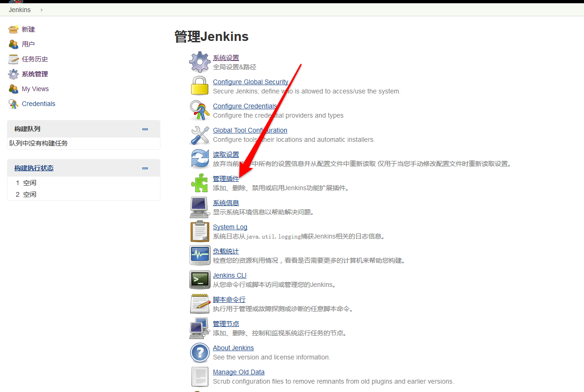Click the gear icon for 系统设置

click(x=200, y=62)
